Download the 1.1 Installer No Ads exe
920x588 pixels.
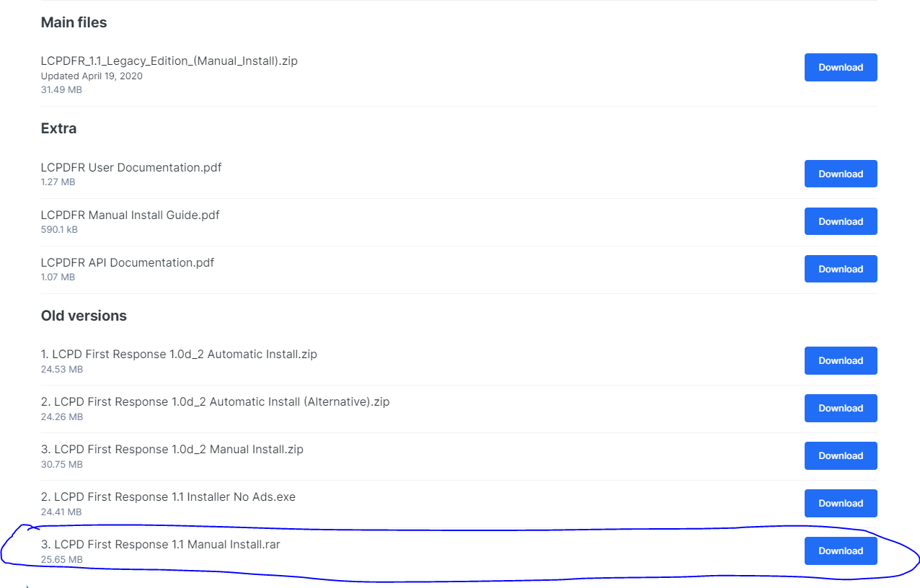click(840, 503)
